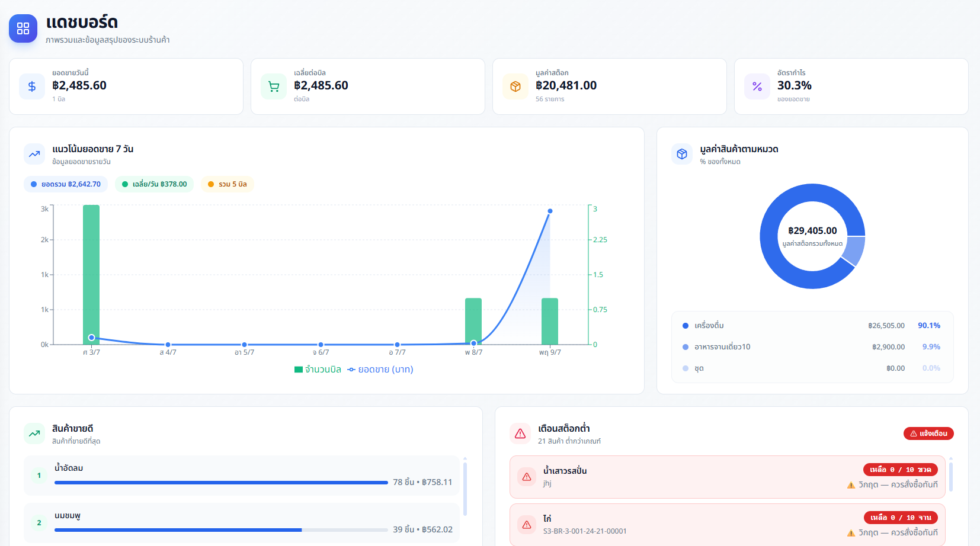
Task: Click the data point for พฤ 9/7
Action: pos(550,211)
